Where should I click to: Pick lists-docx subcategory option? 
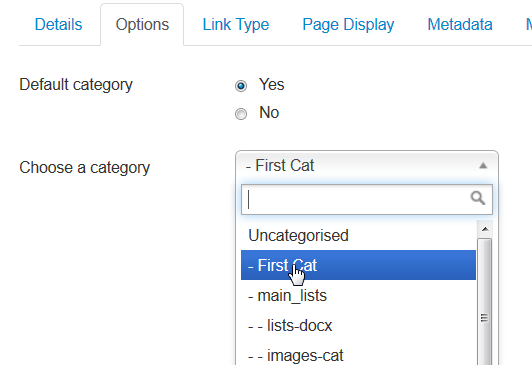click(358, 326)
